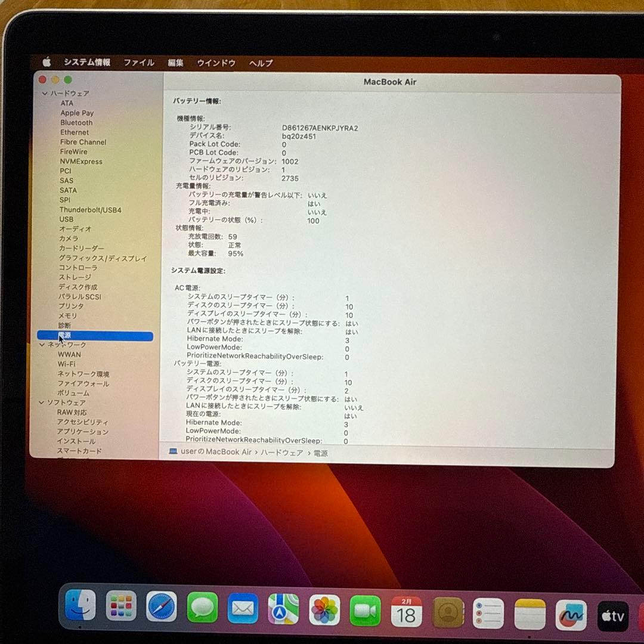Launch Safari from the Dock
Image resolution: width=644 pixels, height=644 pixels.
click(x=162, y=606)
